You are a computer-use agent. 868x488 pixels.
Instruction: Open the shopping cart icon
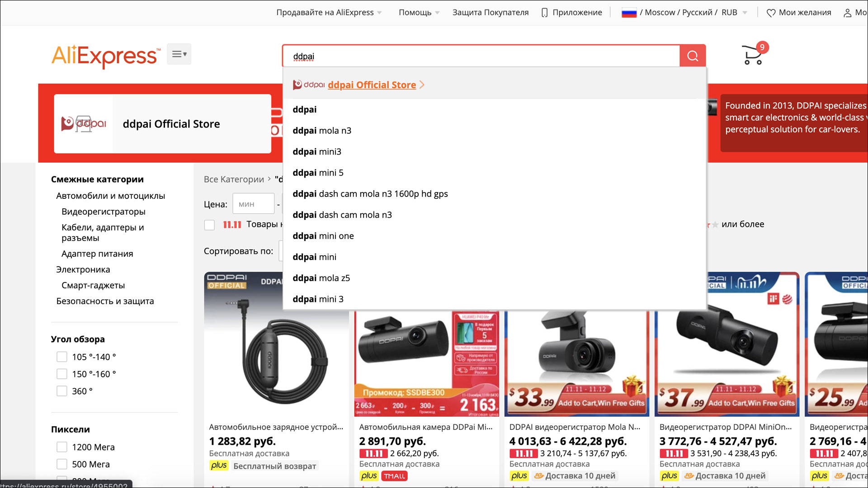coord(753,56)
